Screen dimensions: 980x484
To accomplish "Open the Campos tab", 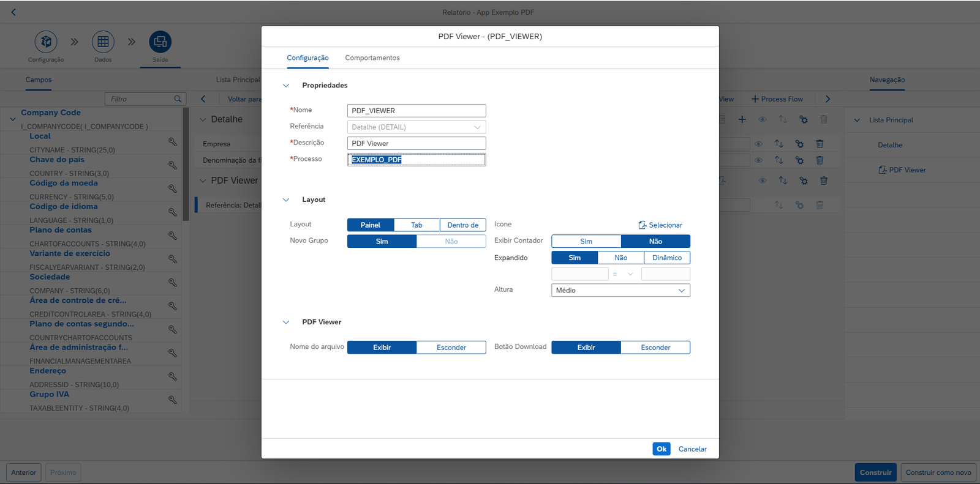I will point(39,80).
